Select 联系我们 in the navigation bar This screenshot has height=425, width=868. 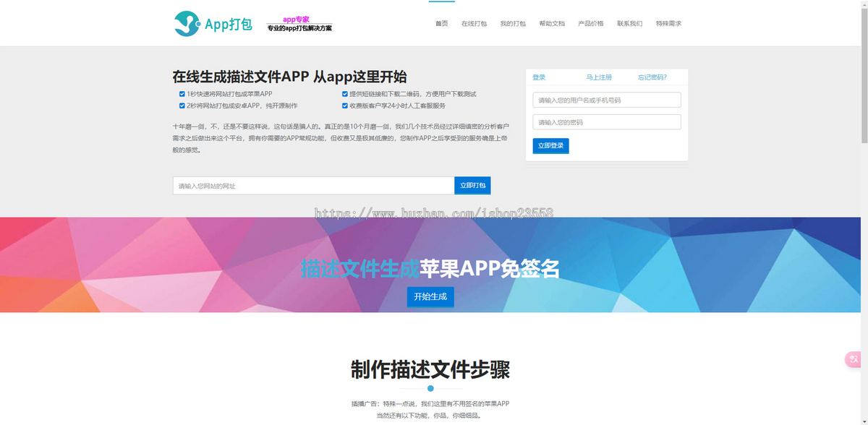[x=629, y=24]
